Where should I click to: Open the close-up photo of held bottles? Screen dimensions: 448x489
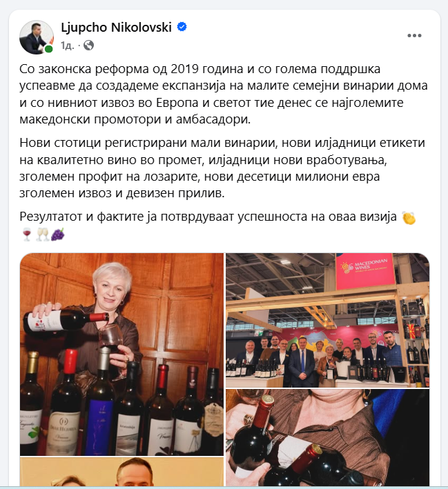coord(327,437)
